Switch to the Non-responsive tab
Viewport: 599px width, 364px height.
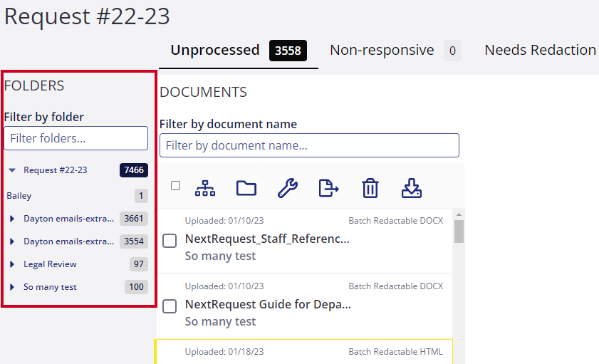point(395,50)
